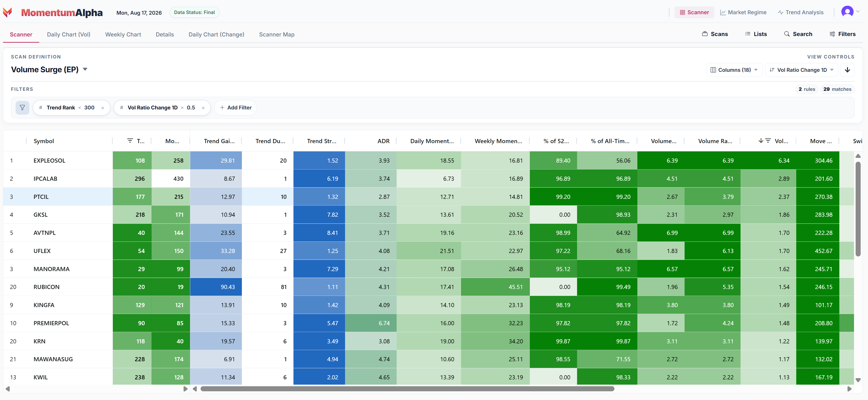Open the Scans panel
868x400 pixels.
pyautogui.click(x=715, y=34)
